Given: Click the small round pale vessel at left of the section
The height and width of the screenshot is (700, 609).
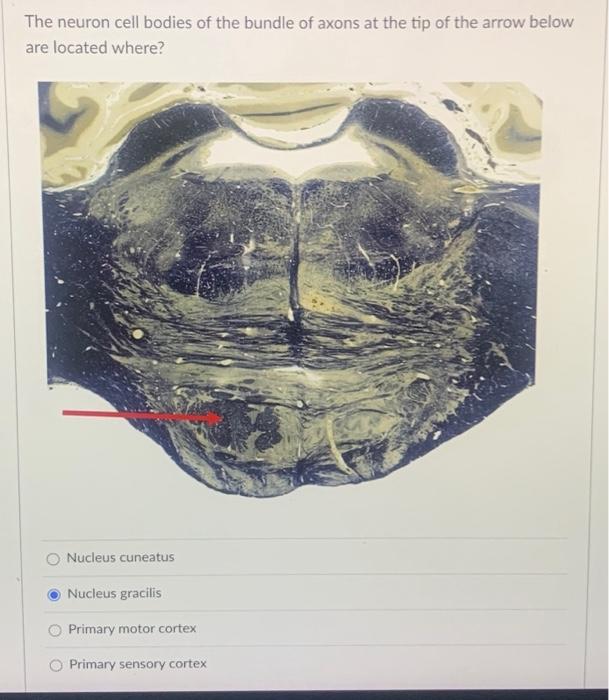Looking at the screenshot, I should click(138, 333).
